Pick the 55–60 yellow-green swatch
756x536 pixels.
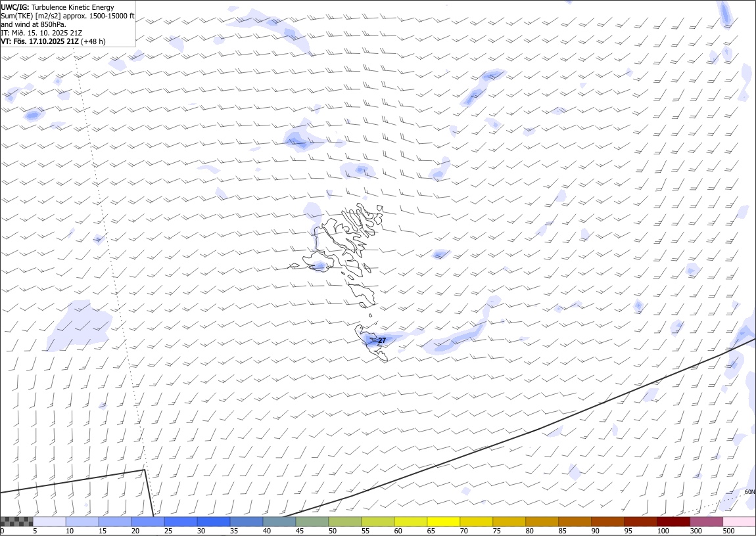point(377,522)
